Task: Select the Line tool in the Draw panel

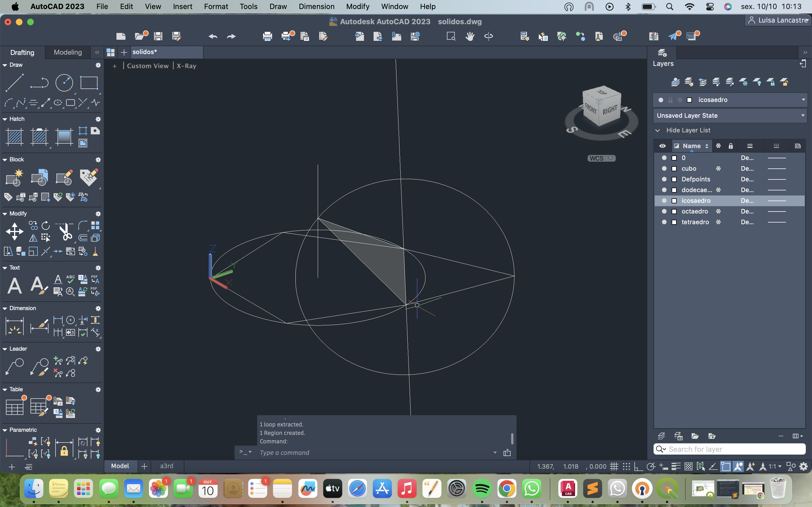Action: [x=14, y=83]
